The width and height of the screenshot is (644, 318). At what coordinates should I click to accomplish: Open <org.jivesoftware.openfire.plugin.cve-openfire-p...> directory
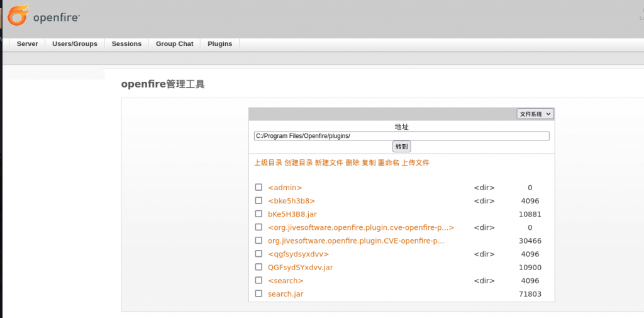tap(361, 227)
